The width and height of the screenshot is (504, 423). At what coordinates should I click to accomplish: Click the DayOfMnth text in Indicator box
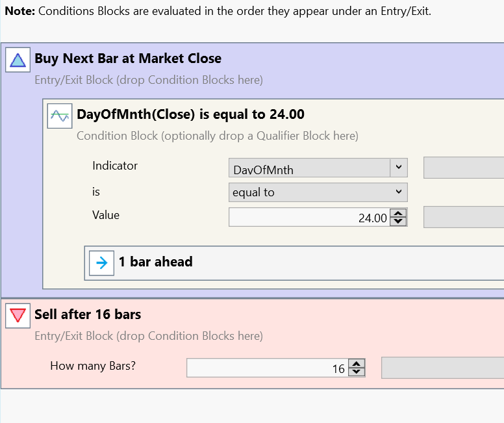pyautogui.click(x=263, y=170)
